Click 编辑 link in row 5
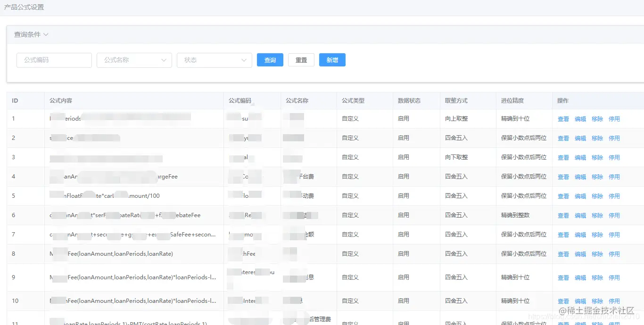Screen dimensions: 644x325 (x=580, y=196)
